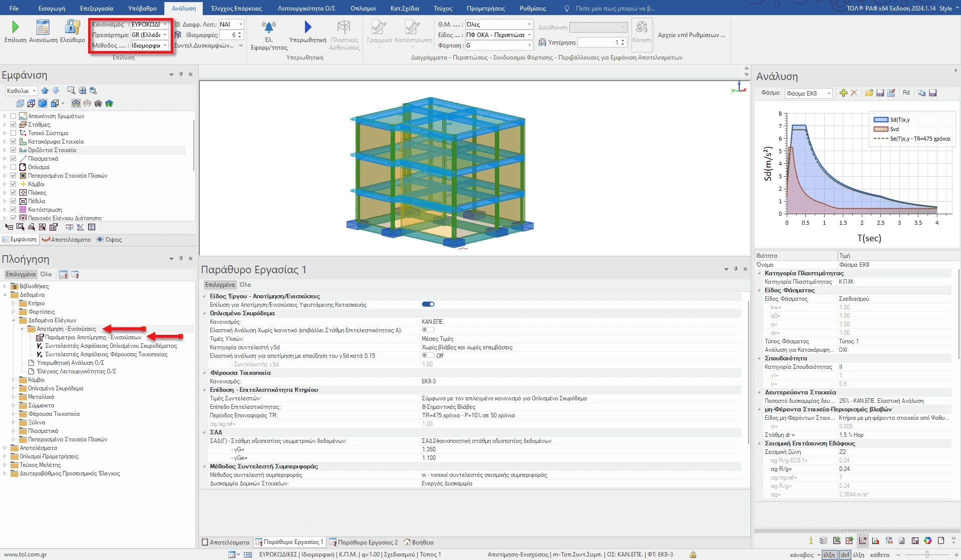Open Παράμετροι Αποτίμησης - Ενισχύσεων tree item

coord(93,337)
